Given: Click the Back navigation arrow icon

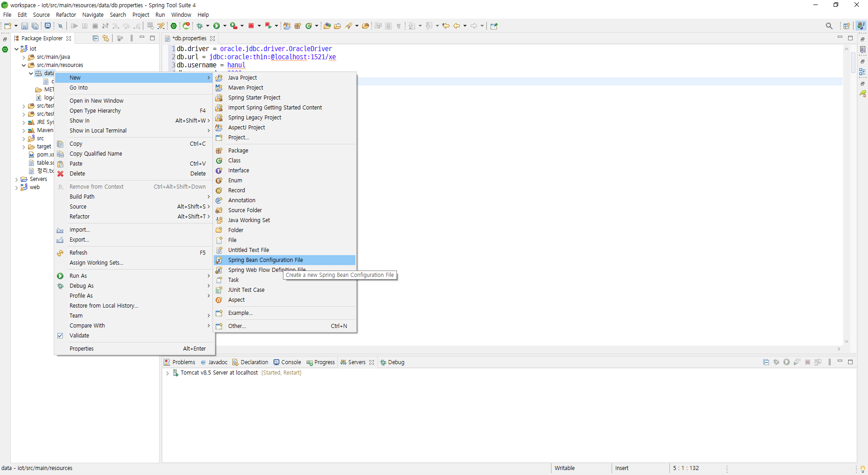Looking at the screenshot, I should 457,26.
